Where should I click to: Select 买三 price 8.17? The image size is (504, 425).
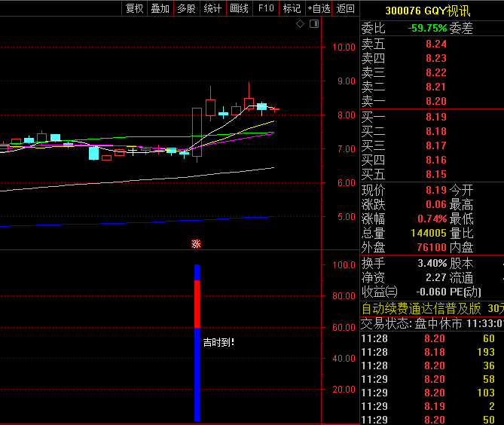(x=436, y=145)
